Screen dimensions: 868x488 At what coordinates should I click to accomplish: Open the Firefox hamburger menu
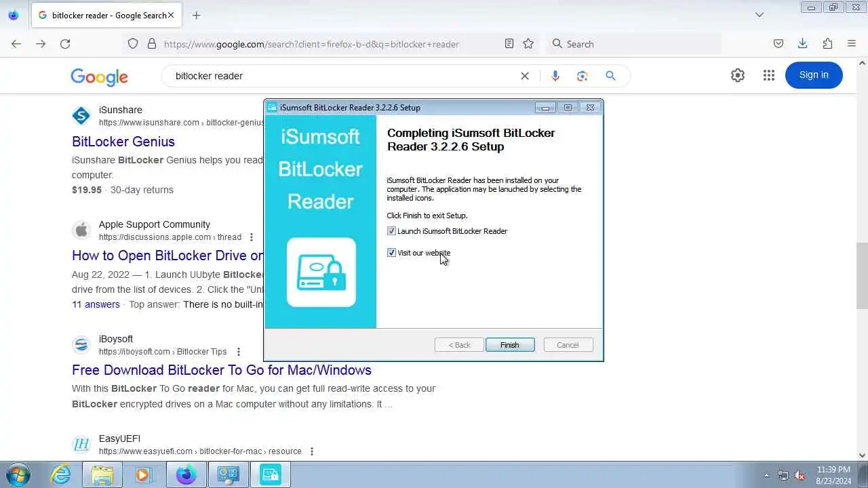[852, 43]
